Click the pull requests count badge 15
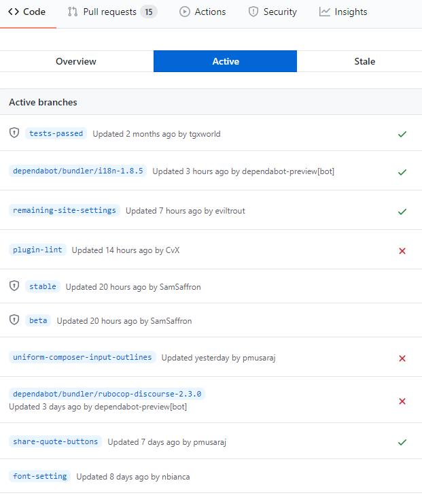Image resolution: width=422 pixels, height=504 pixels. [149, 12]
